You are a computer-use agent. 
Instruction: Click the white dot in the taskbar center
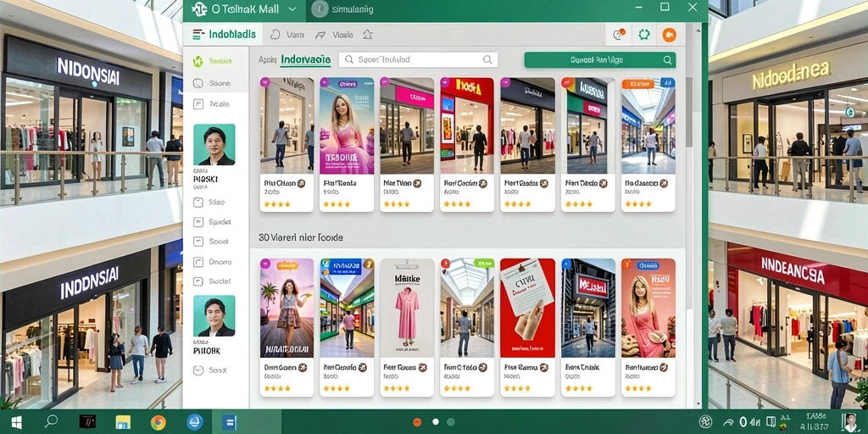pyautogui.click(x=436, y=422)
